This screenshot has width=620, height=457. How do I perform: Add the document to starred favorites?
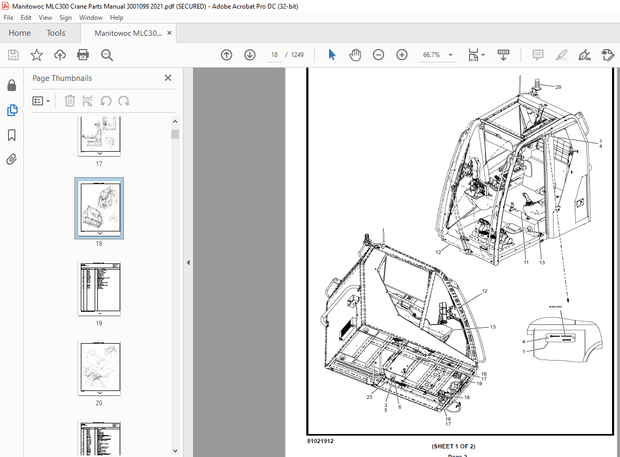click(36, 55)
